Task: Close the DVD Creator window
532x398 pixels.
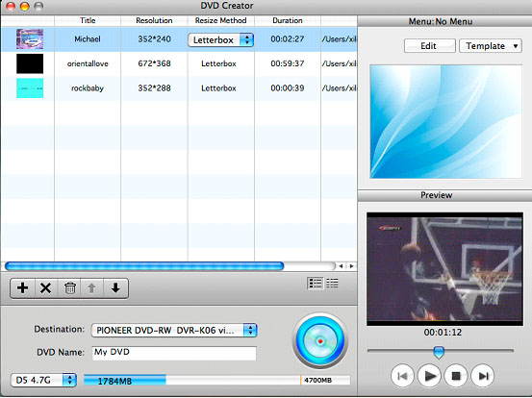Action: tap(11, 6)
